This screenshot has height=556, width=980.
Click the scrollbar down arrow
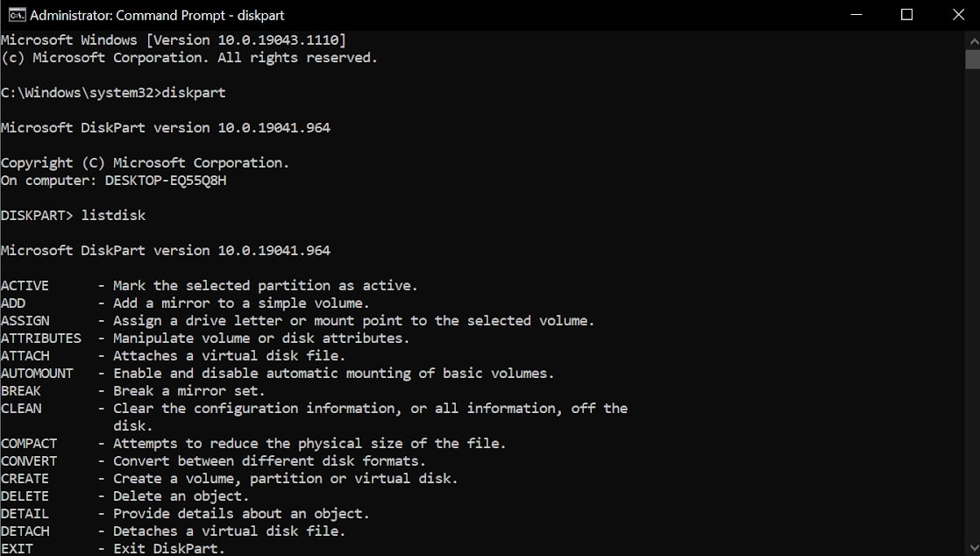pyautogui.click(x=973, y=547)
